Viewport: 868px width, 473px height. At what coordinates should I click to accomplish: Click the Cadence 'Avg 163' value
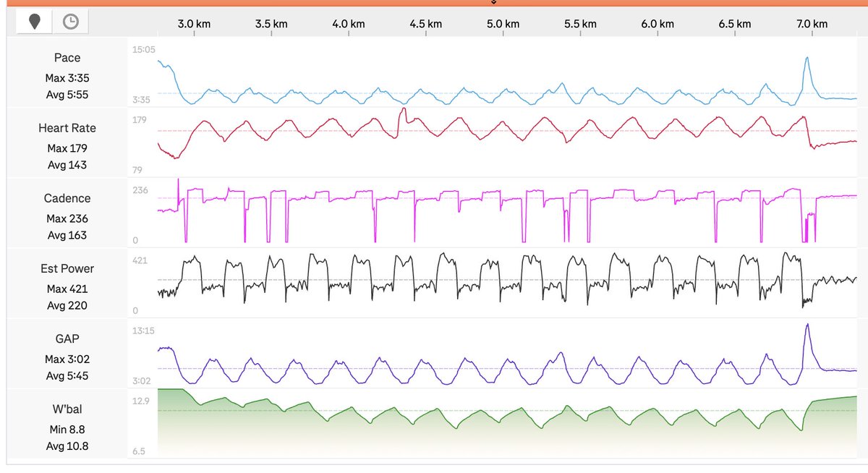pyautogui.click(x=67, y=235)
